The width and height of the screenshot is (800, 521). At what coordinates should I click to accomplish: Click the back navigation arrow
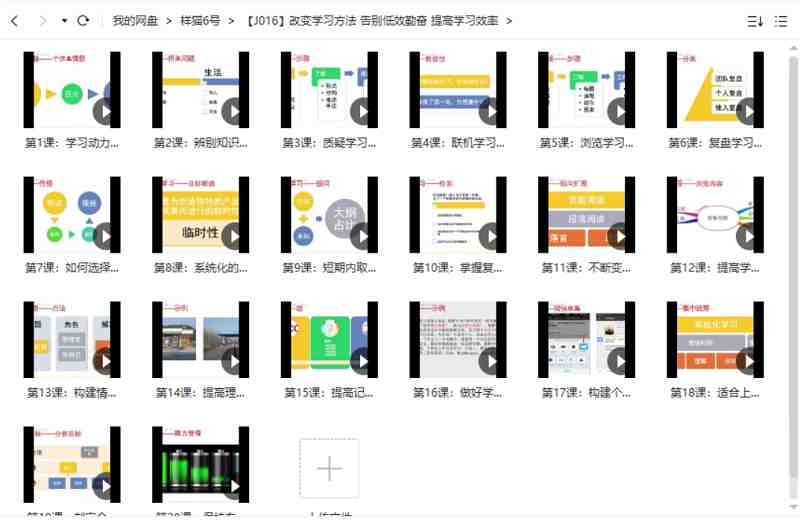(15, 20)
